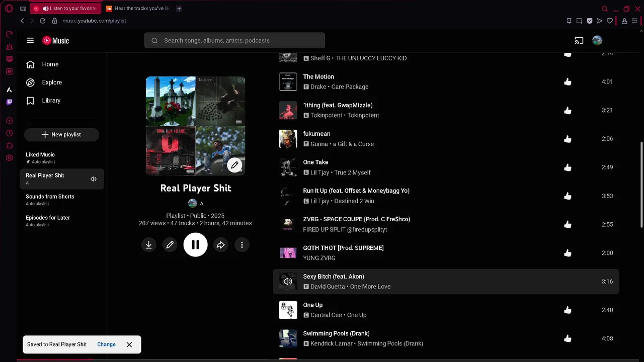Image resolution: width=644 pixels, height=362 pixels.
Task: Toggle like on Run It Up
Action: point(568,196)
